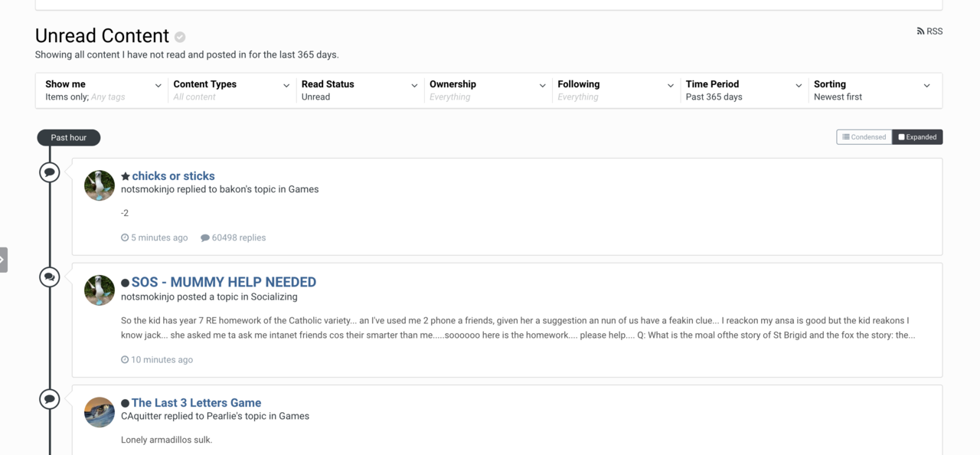Open the SOS - MUMMY HELP NEEDED topic
Image resolution: width=980 pixels, height=455 pixels.
(x=224, y=282)
